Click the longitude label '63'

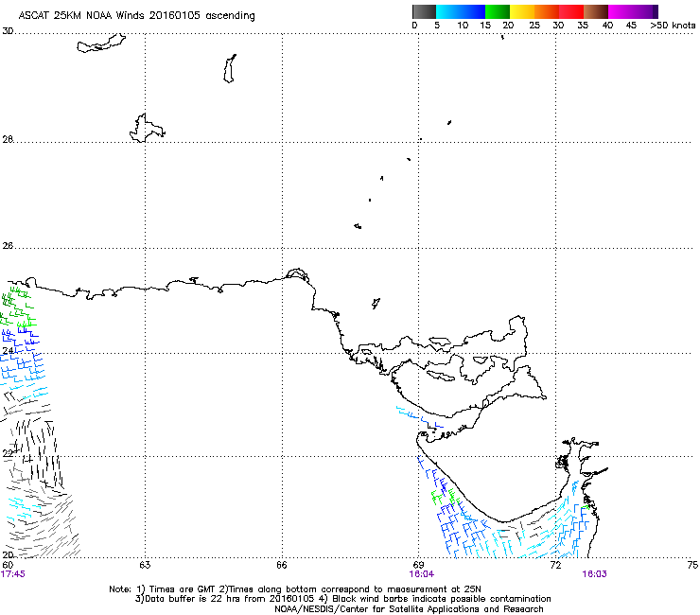(x=145, y=565)
